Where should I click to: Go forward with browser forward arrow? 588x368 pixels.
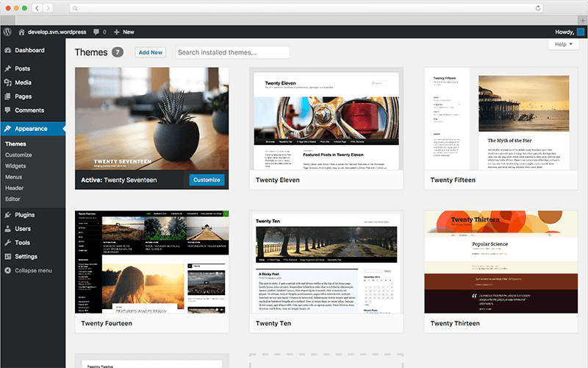coord(48,8)
